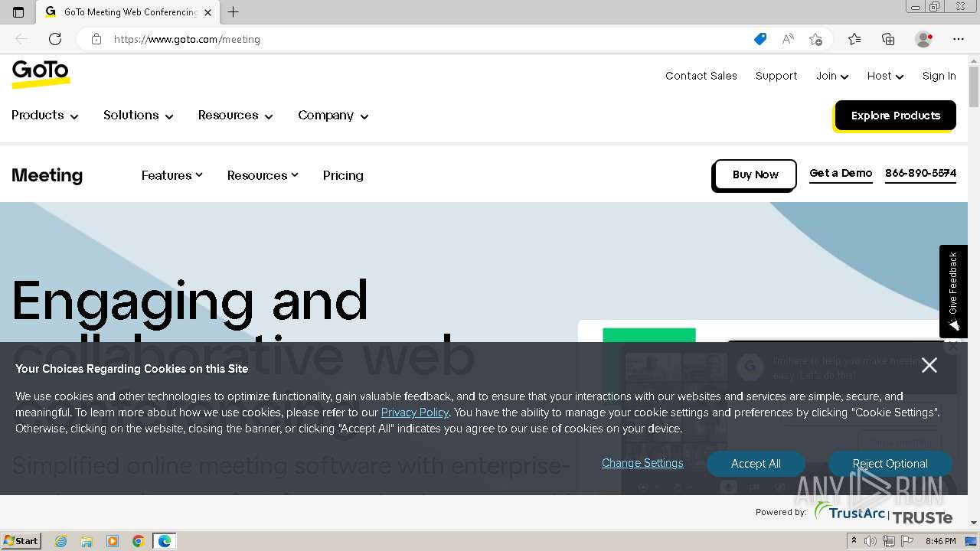Screen dimensions: 980x551
Task: Click the GoTo logo
Action: coord(41,74)
